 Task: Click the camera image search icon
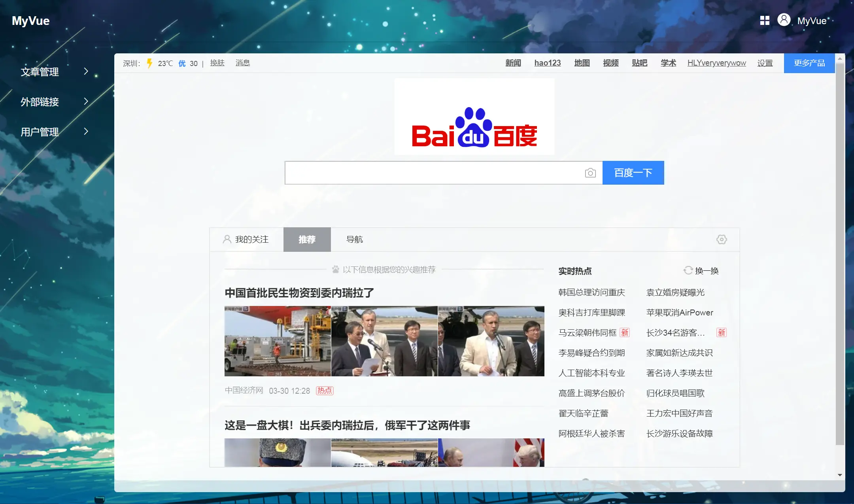pos(590,173)
